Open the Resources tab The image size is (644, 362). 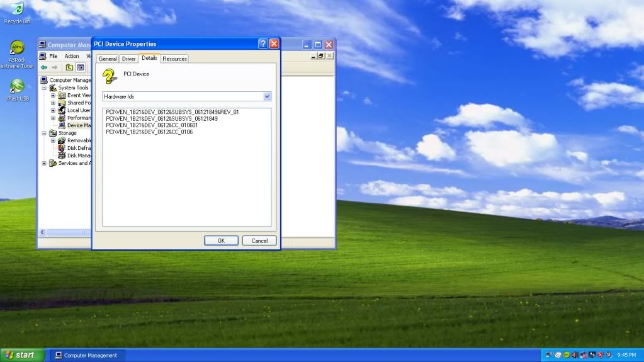coord(174,59)
